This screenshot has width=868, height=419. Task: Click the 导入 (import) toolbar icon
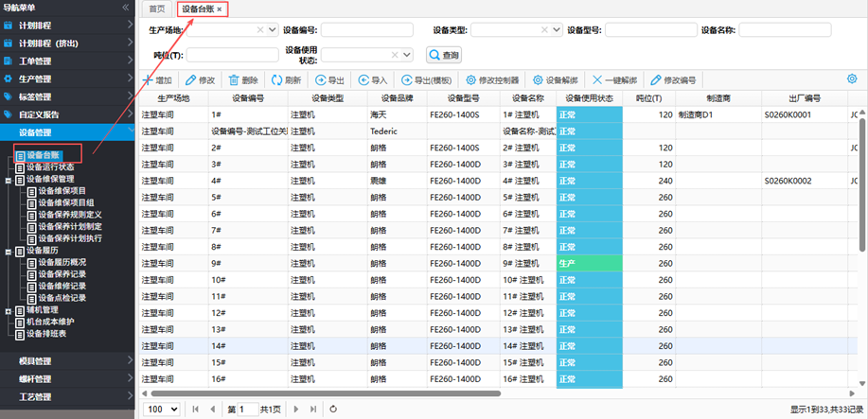364,80
